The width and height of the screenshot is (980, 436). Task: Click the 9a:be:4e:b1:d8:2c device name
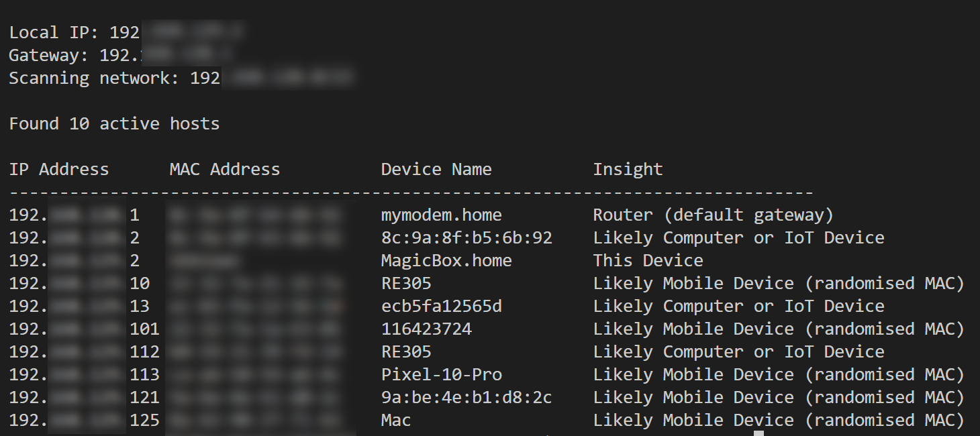click(x=467, y=398)
